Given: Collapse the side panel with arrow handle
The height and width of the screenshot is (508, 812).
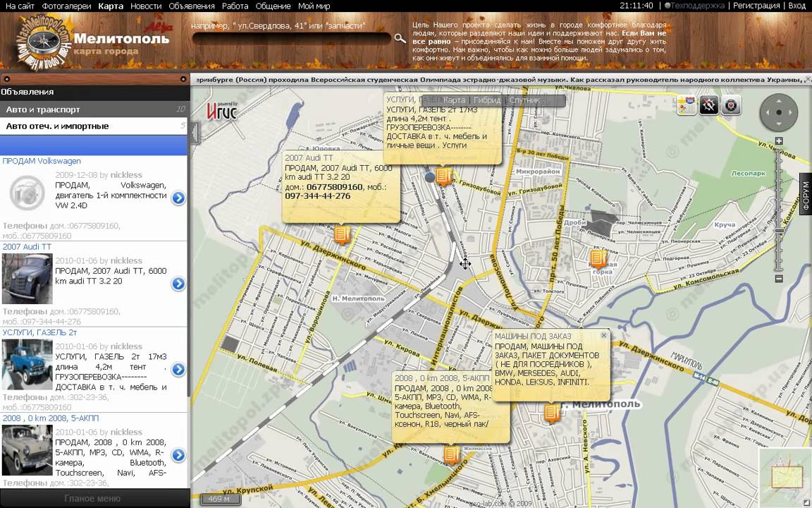Looking at the screenshot, I should tap(195, 133).
